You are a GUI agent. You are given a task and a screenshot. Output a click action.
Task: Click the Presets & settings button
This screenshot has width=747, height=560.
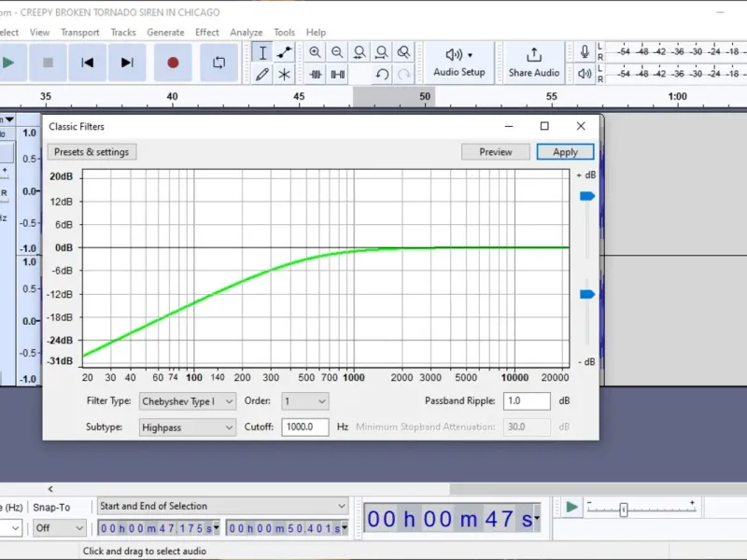pyautogui.click(x=92, y=152)
